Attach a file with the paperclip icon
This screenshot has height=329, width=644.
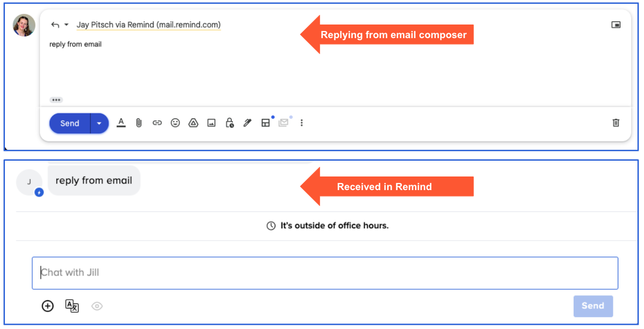(x=139, y=123)
